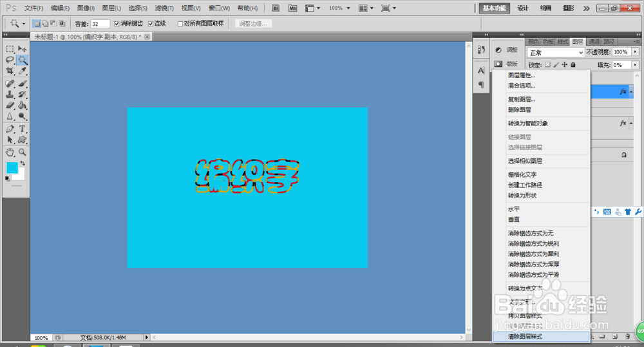
Task: Toggle lock all padlock icon
Action: pos(573,65)
